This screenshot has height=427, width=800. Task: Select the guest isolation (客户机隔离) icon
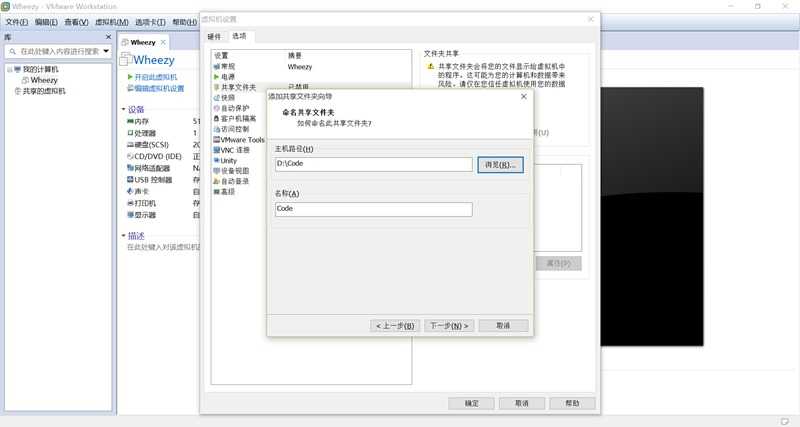pos(216,118)
